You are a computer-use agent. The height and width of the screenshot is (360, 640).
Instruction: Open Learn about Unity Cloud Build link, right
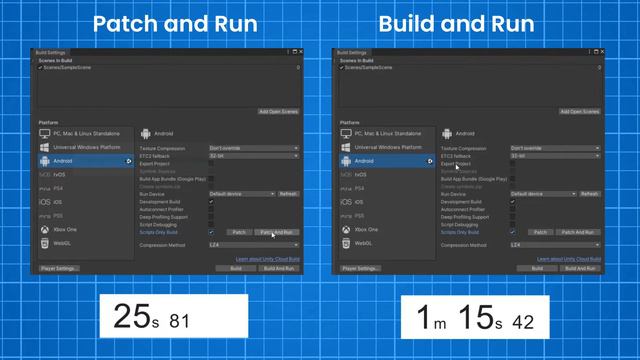tap(569, 259)
